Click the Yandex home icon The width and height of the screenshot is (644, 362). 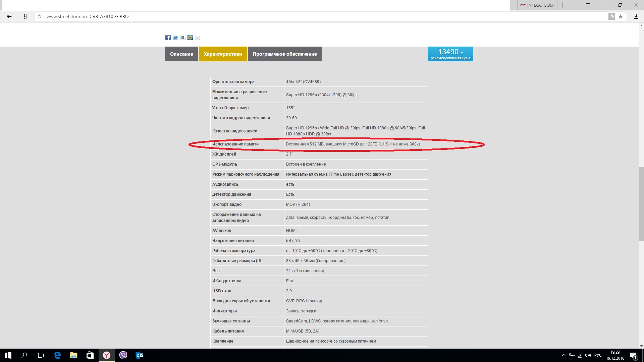pos(25,16)
